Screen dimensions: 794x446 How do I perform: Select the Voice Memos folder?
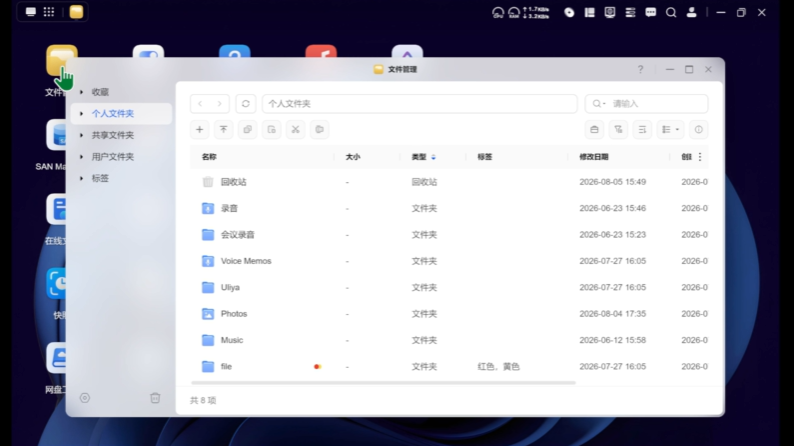[x=246, y=261]
